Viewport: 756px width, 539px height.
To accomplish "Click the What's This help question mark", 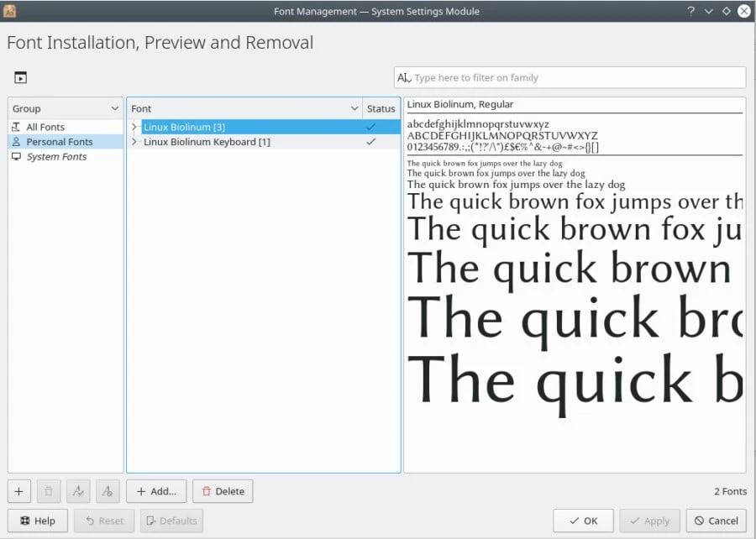I will 690,11.
